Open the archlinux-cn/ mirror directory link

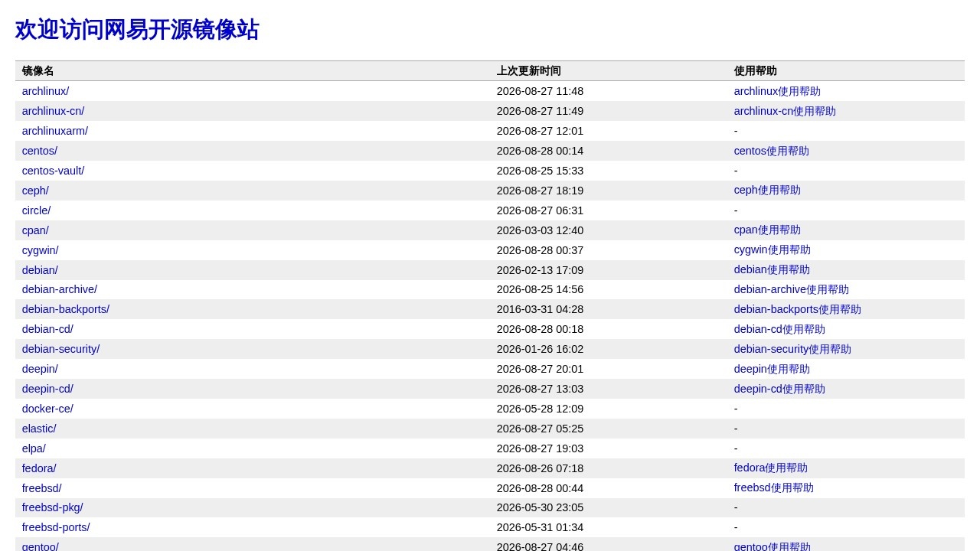pos(53,111)
